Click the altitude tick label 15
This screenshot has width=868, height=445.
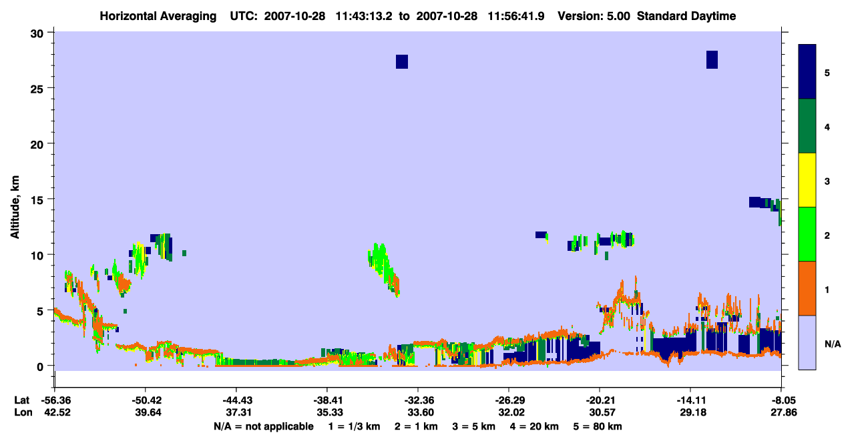pyautogui.click(x=39, y=199)
